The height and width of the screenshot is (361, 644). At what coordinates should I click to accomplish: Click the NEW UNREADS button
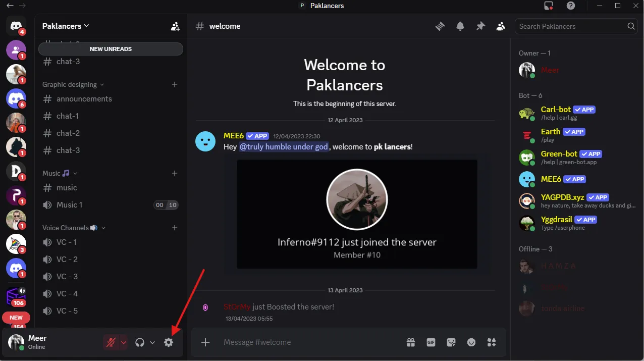(111, 49)
